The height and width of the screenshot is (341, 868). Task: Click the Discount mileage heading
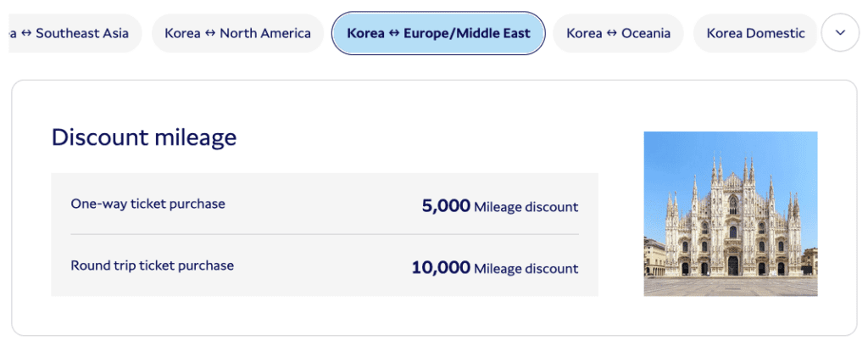tap(144, 137)
